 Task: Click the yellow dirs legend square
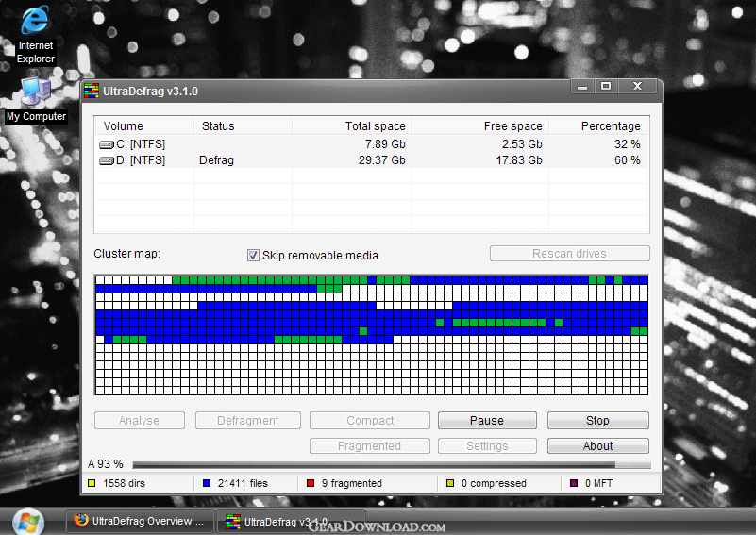[92, 483]
